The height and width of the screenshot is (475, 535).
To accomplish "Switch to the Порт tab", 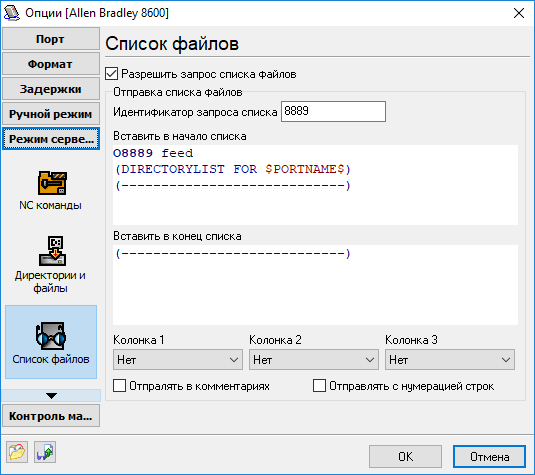I will coord(51,39).
